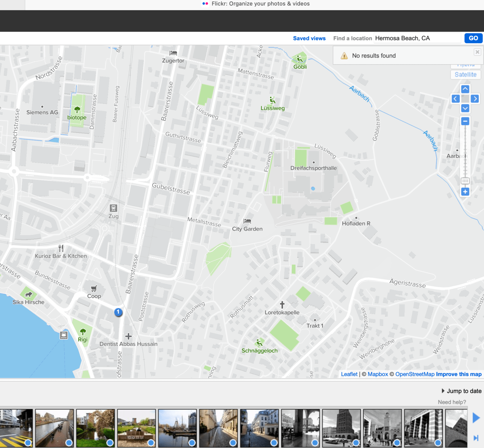
Task: Dismiss the No results found message
Action: [x=477, y=52]
